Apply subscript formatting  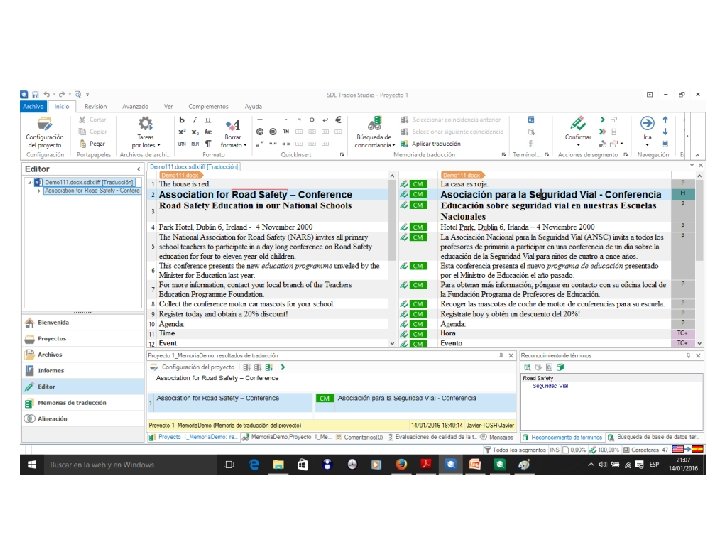coord(195,132)
